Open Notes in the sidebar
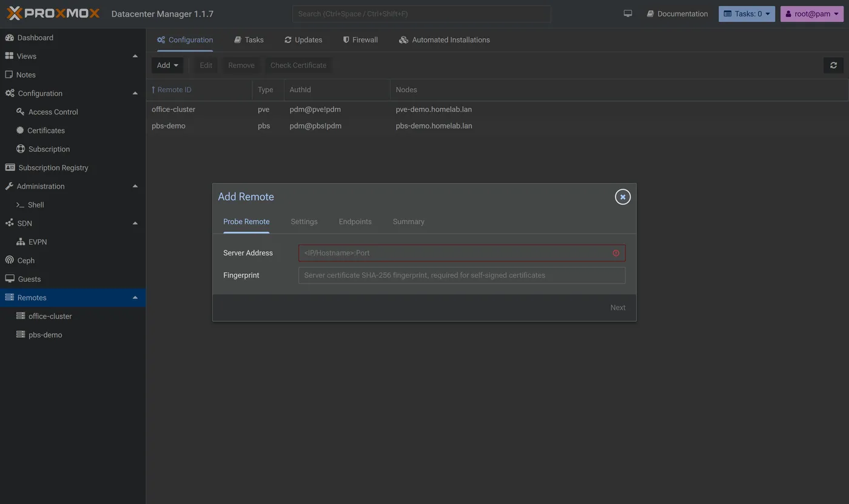The image size is (849, 504). coord(73,75)
